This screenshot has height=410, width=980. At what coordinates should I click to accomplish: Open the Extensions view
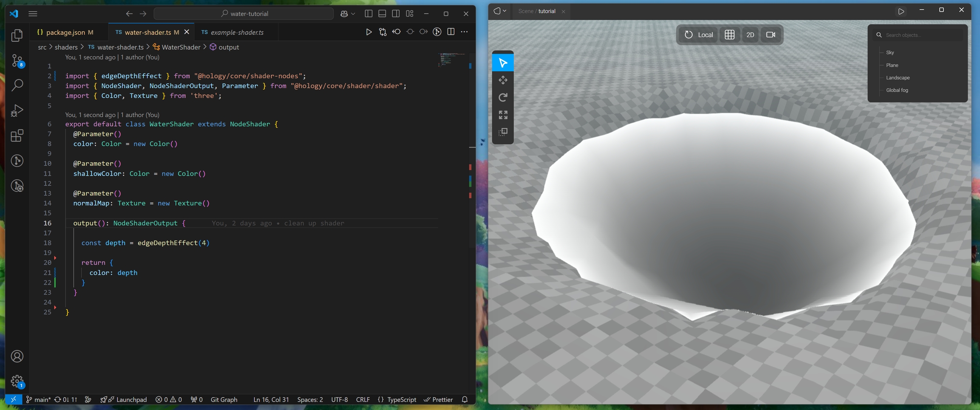click(x=17, y=136)
